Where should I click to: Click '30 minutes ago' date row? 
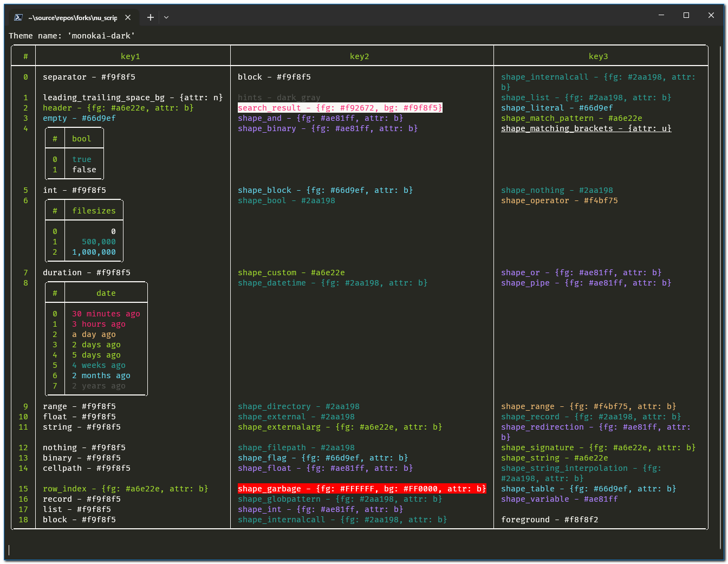[106, 314]
